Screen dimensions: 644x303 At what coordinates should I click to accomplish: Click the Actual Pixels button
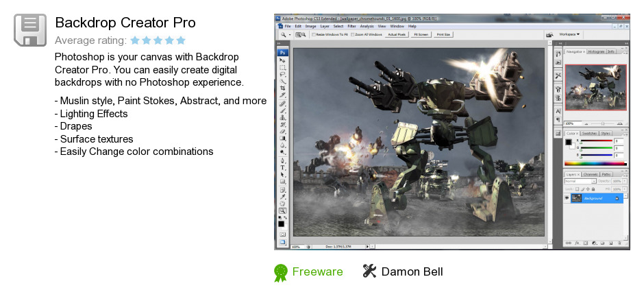(397, 34)
